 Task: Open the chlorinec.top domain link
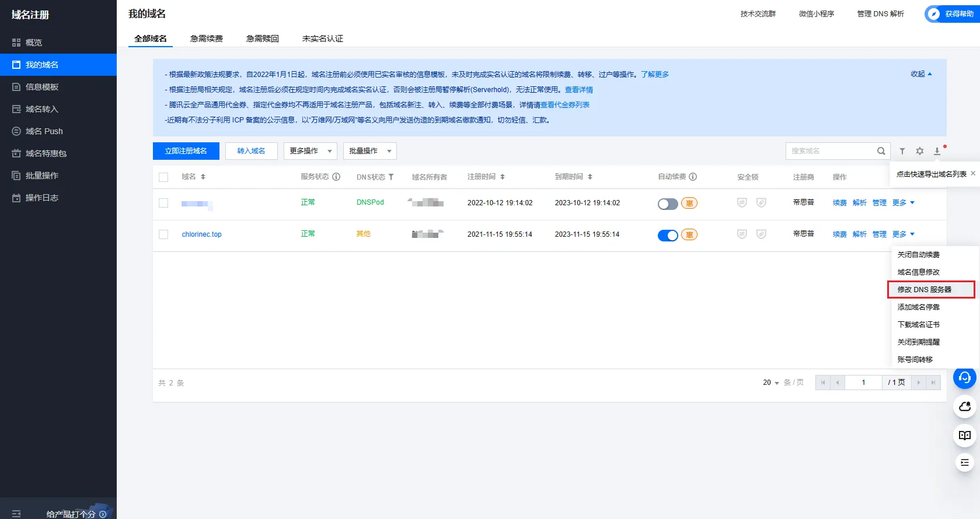point(201,234)
